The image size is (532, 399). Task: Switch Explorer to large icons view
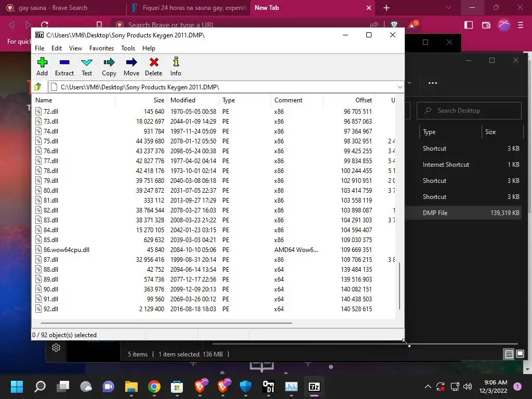520,354
